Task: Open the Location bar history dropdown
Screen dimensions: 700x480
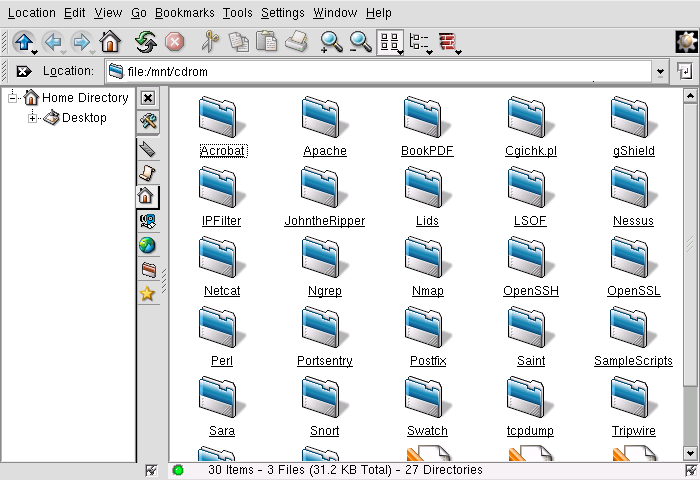Action: pos(659,72)
